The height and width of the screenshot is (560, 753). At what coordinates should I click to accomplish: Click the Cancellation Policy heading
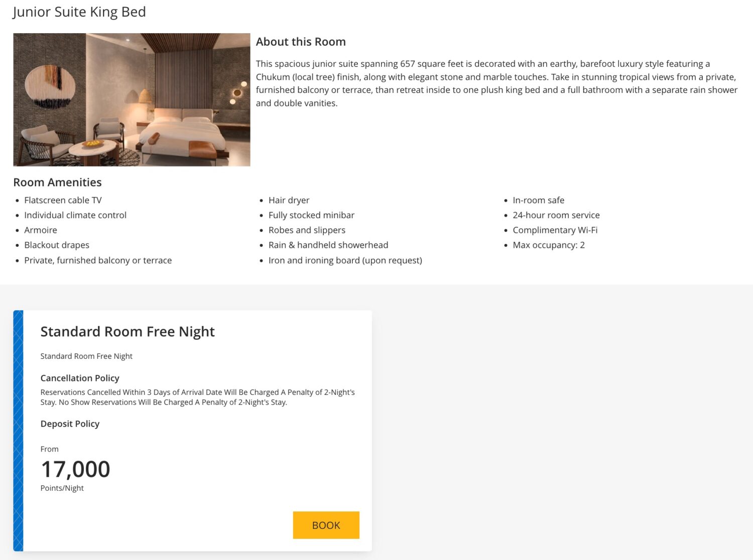80,378
